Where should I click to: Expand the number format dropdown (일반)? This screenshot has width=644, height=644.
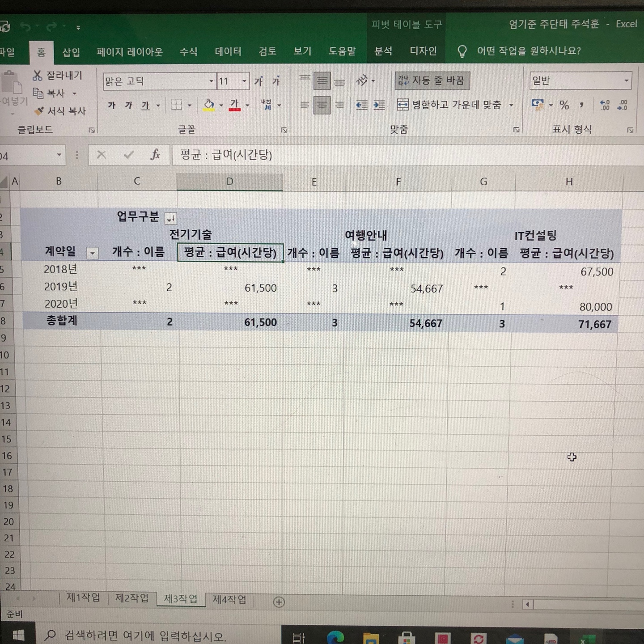click(x=626, y=81)
